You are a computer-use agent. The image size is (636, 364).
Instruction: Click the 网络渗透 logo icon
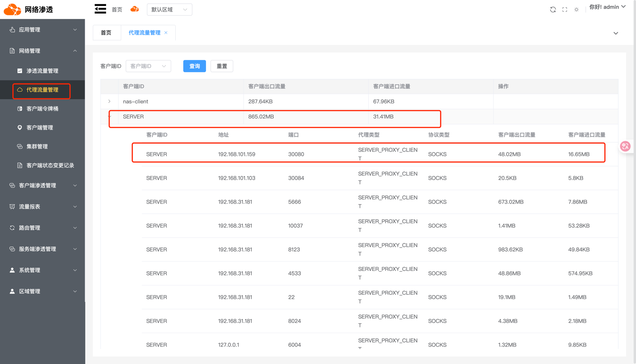click(12, 9)
